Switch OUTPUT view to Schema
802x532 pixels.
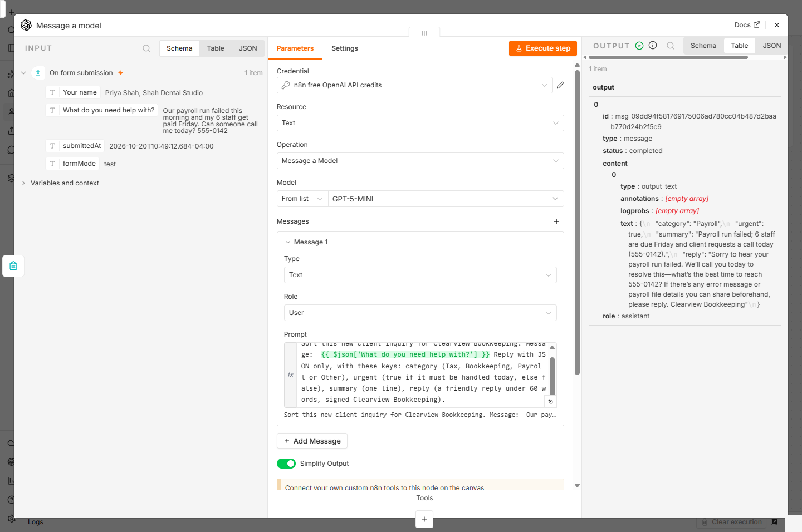703,46
